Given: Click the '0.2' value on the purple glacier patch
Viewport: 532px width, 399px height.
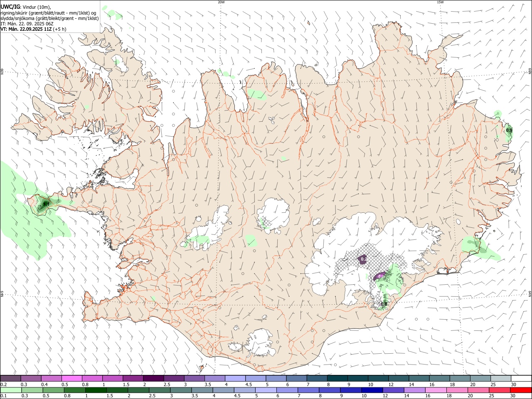Looking at the screenshot, I should click(364, 259).
